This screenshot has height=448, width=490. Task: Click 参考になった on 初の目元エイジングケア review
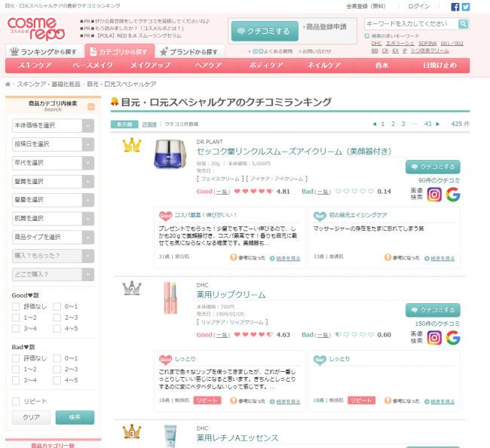[402, 258]
